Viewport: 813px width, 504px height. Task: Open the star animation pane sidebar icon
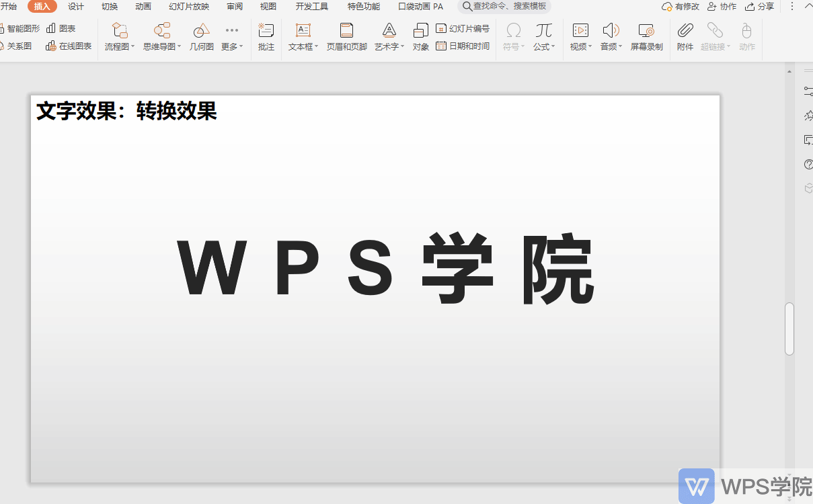pos(808,116)
